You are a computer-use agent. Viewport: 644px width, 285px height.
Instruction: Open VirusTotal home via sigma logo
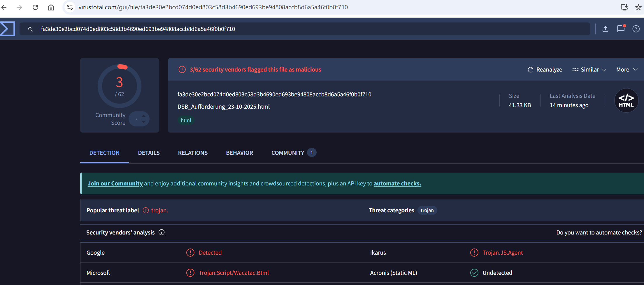[x=8, y=29]
